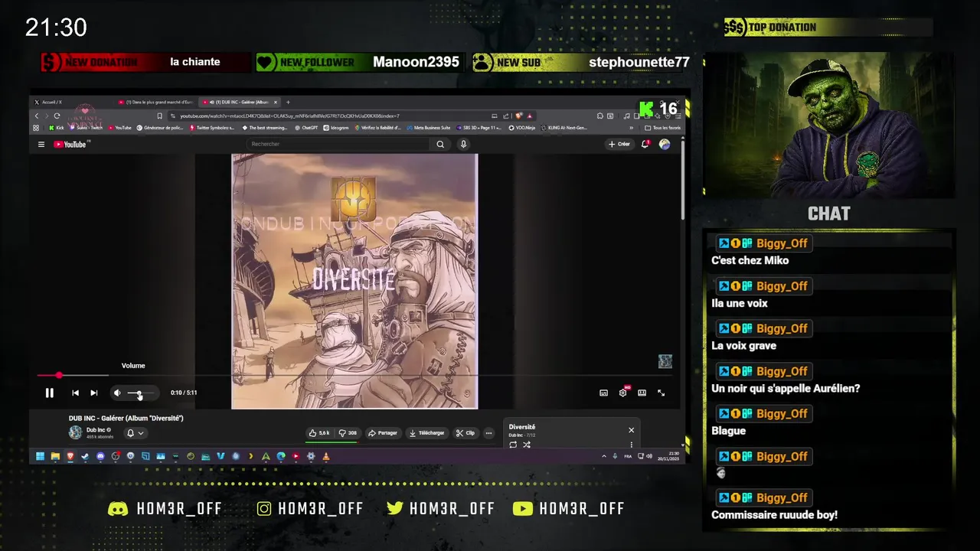Switch to the Dans le plus grand marché tab
980x551 pixels.
pyautogui.click(x=157, y=102)
